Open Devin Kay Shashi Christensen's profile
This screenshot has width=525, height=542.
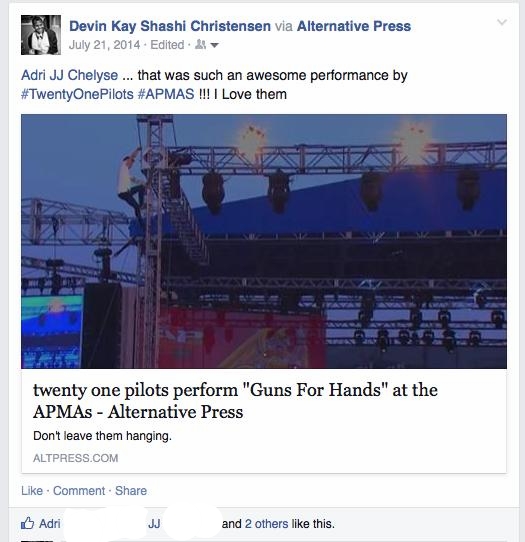pos(170,26)
